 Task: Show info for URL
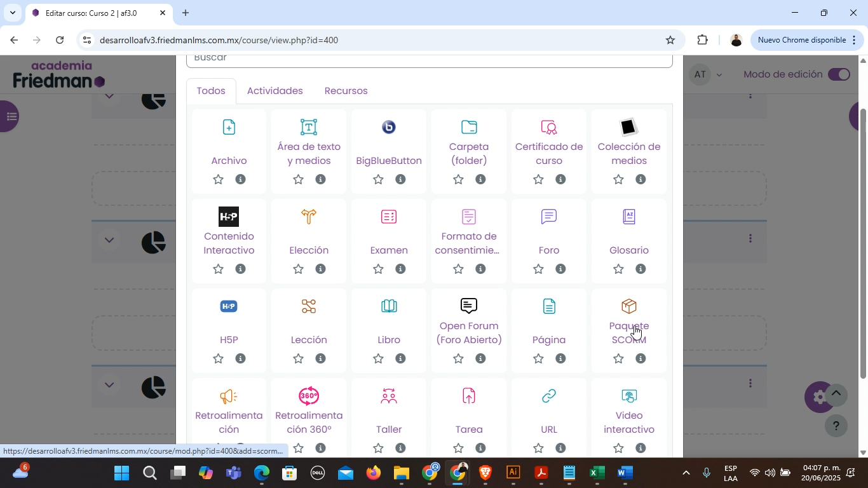560,448
